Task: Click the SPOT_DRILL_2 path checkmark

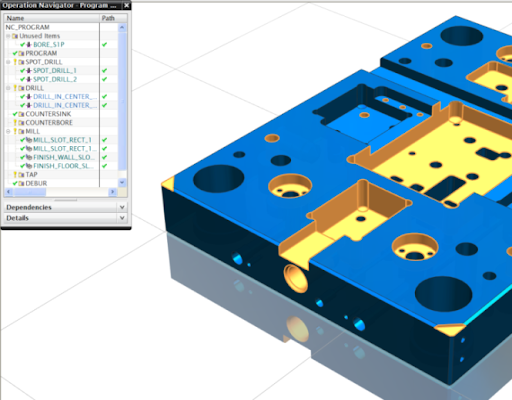Action: click(105, 79)
